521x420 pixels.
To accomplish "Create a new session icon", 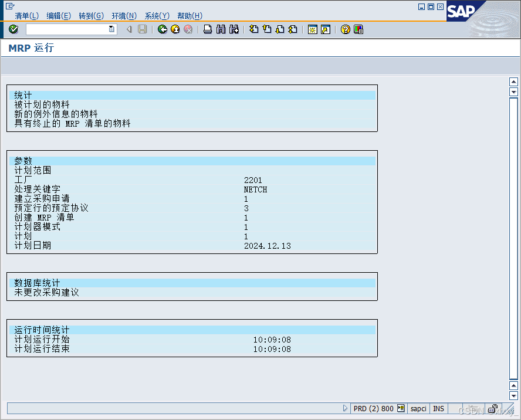I will 313,29.
